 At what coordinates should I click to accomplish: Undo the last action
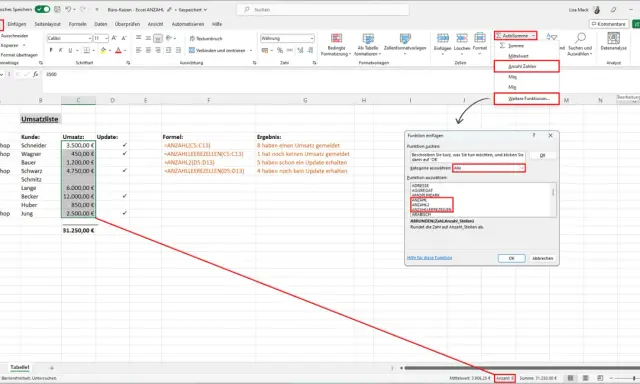[x=68, y=9]
